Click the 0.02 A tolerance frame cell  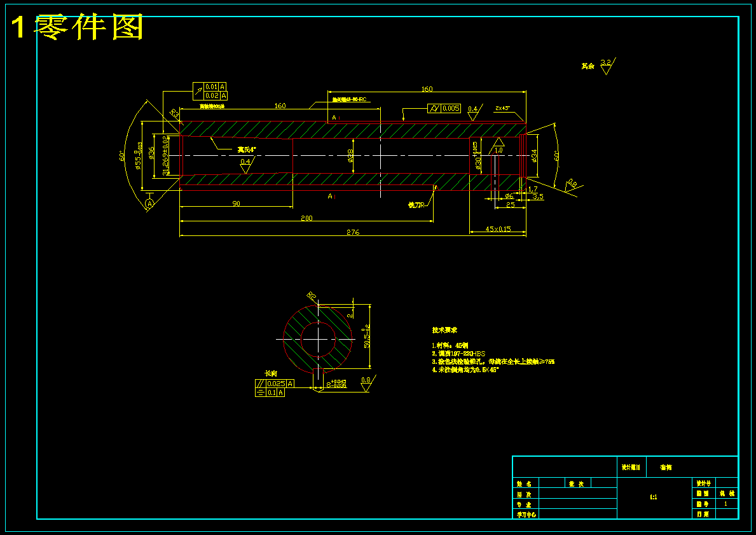(216, 95)
